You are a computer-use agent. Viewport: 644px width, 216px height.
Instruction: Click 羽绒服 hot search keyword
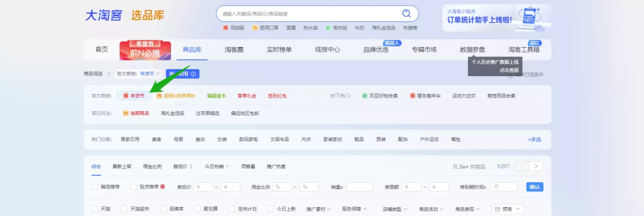click(x=237, y=28)
